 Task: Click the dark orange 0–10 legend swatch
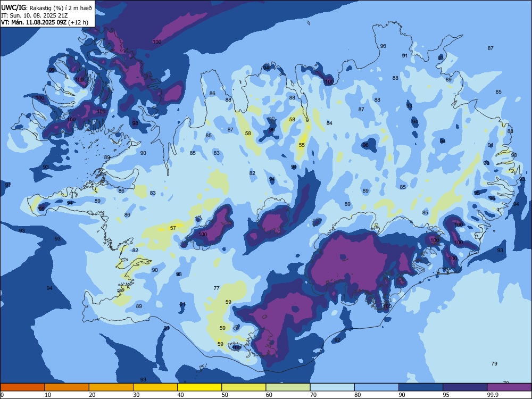click(22, 387)
